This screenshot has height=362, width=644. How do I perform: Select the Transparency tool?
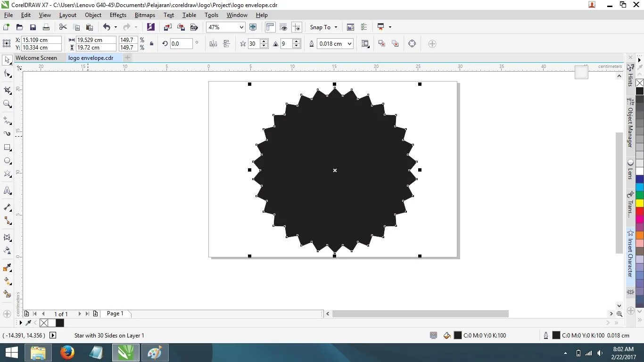pos(8,250)
